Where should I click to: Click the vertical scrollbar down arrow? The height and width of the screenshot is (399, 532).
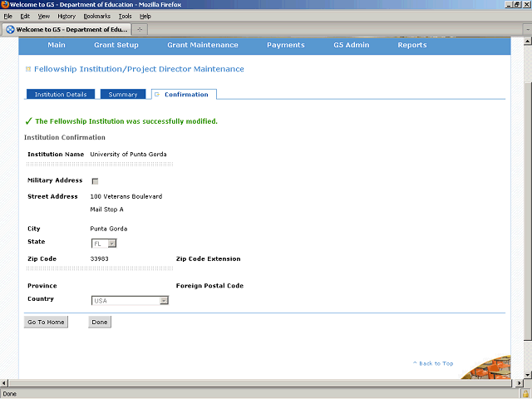(x=528, y=375)
